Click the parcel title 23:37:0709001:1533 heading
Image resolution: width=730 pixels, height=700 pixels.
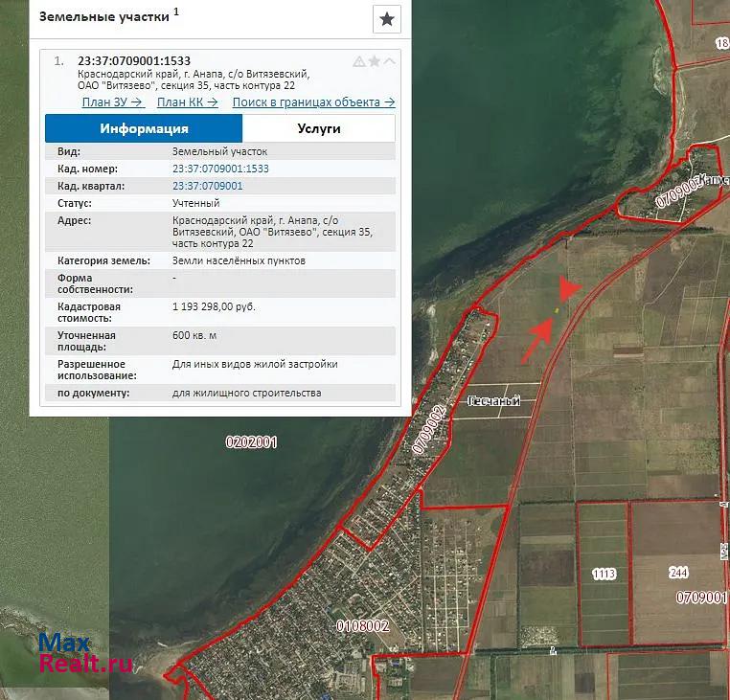[x=133, y=61]
